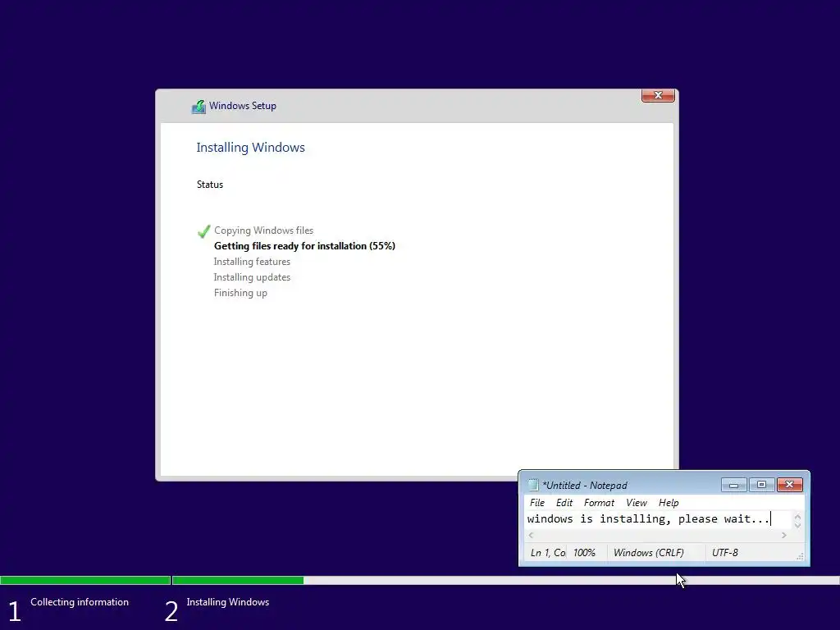Click 'Finishing up' status line
The height and width of the screenshot is (630, 840).
pos(240,293)
